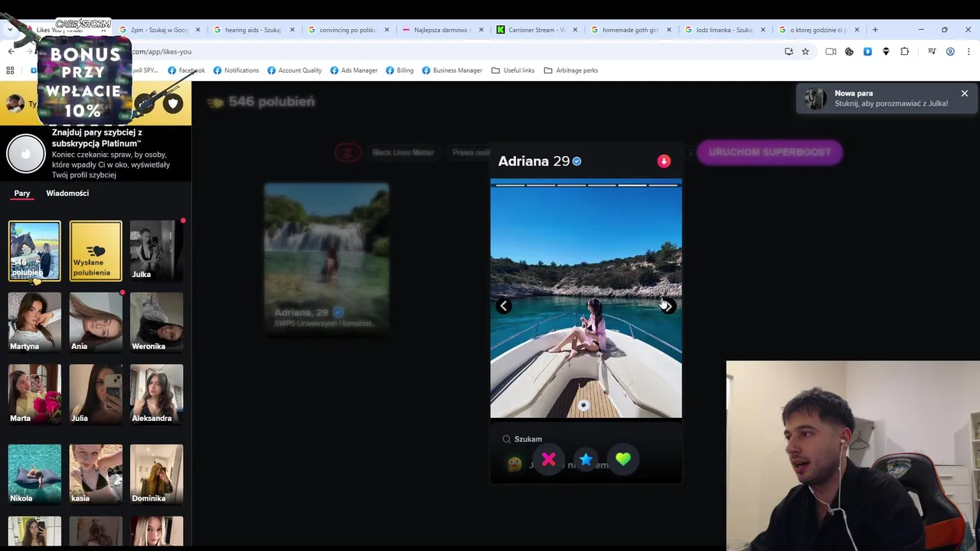Click the camera extension icon in toolbar
Viewport: 980px width, 551px height.
tap(831, 51)
